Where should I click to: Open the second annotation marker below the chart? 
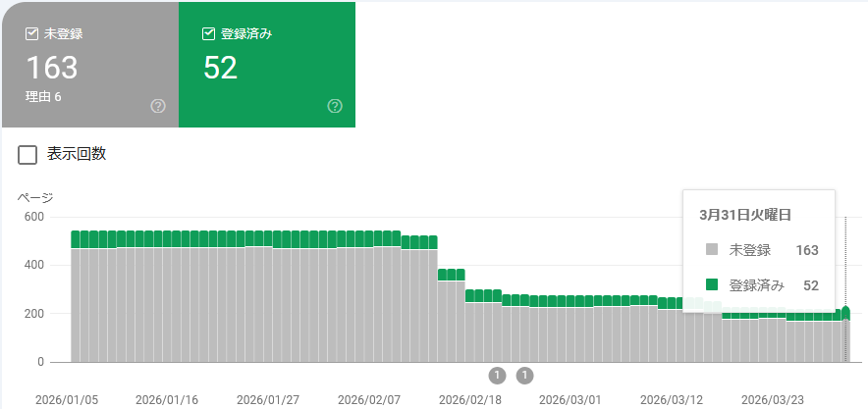click(x=524, y=375)
